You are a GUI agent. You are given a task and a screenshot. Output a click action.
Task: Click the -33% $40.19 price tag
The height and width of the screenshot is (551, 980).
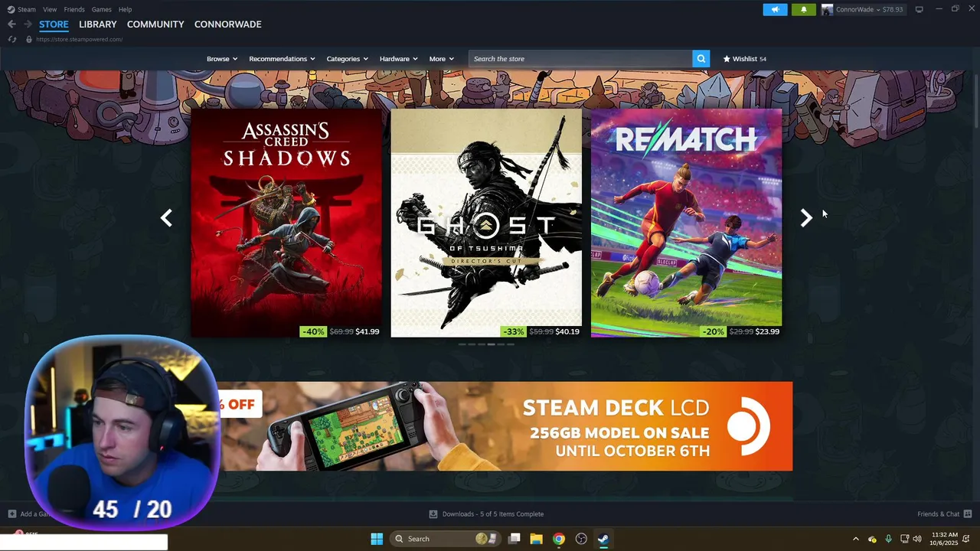click(541, 331)
